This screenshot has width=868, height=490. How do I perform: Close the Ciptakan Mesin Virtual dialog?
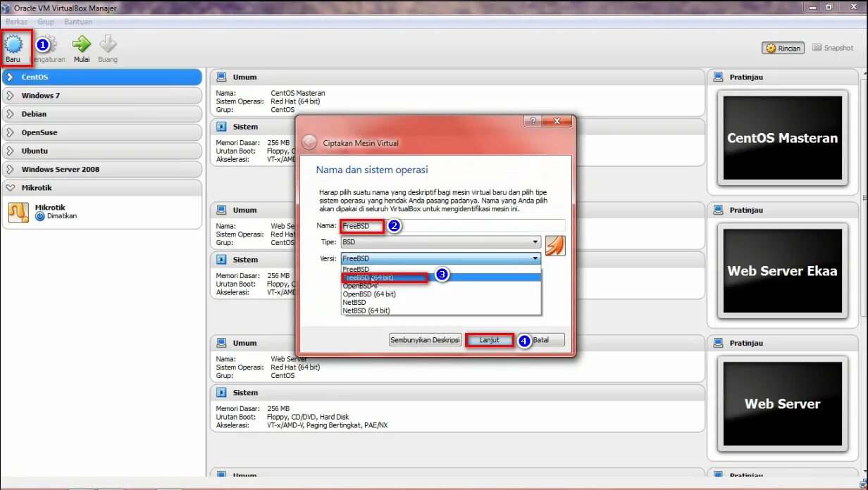[557, 121]
